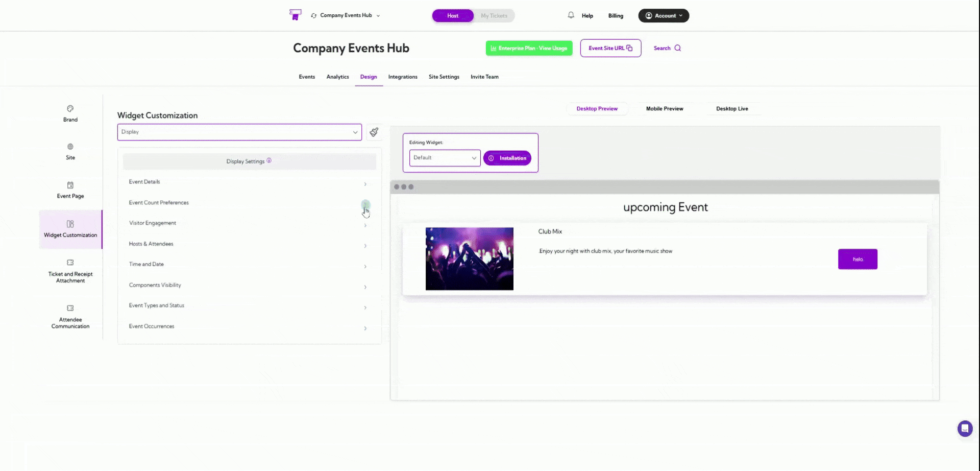The height and width of the screenshot is (471, 980).
Task: Open the Brand palette icon section
Action: coord(70,109)
